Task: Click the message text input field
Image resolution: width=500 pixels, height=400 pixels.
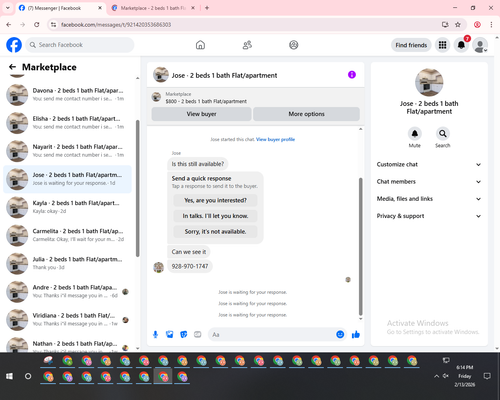Action: [272, 334]
